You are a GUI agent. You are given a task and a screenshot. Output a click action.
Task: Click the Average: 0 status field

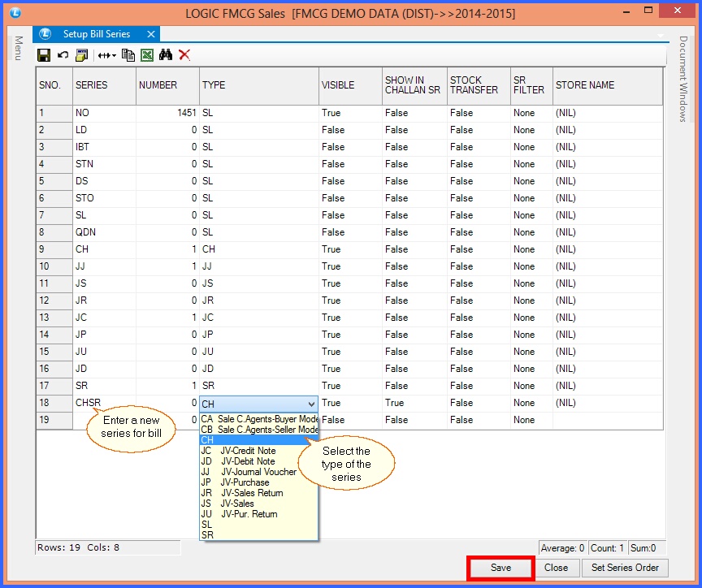pos(563,547)
